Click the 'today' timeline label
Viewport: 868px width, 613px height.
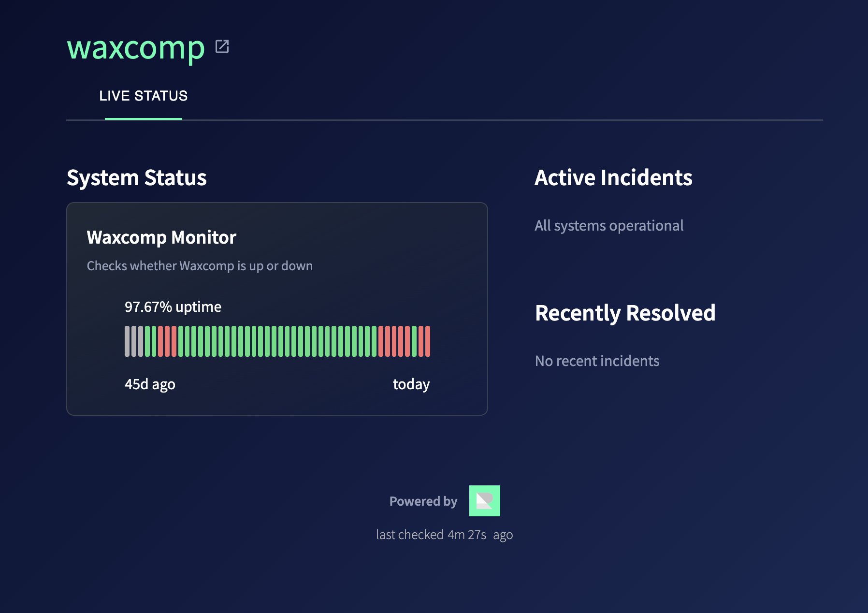[410, 384]
